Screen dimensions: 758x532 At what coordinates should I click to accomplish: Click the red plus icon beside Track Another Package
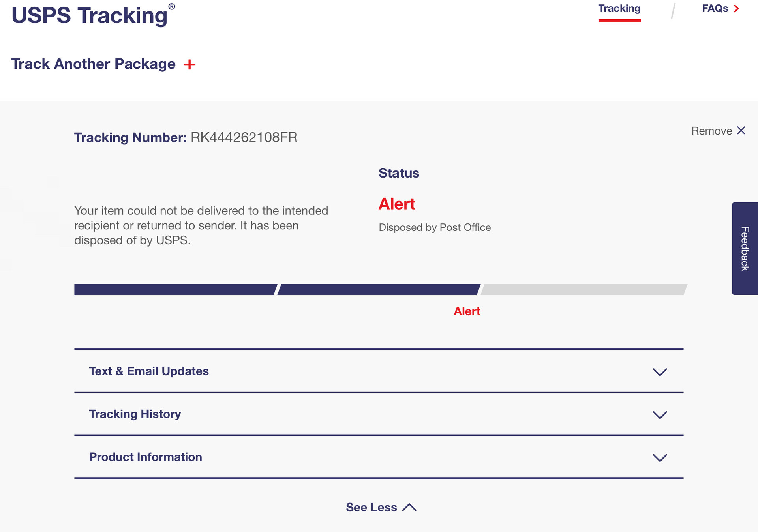(189, 64)
